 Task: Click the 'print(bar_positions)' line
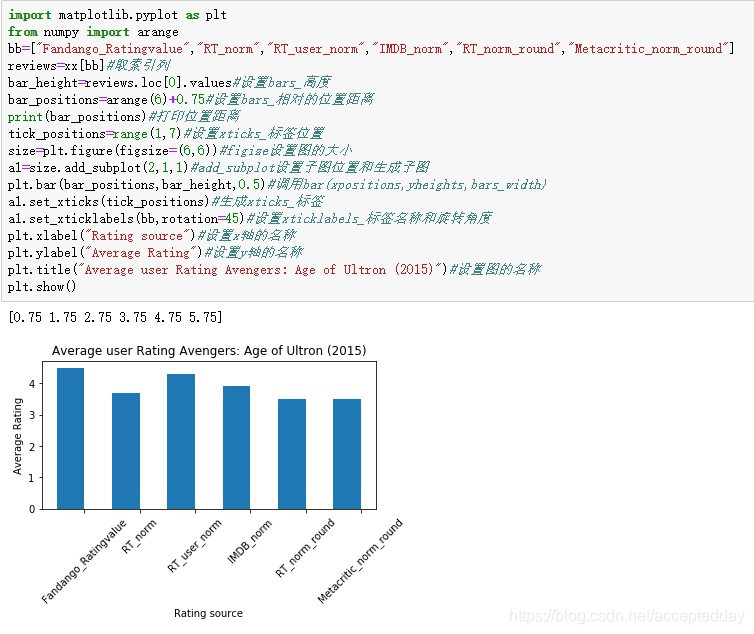[124, 116]
